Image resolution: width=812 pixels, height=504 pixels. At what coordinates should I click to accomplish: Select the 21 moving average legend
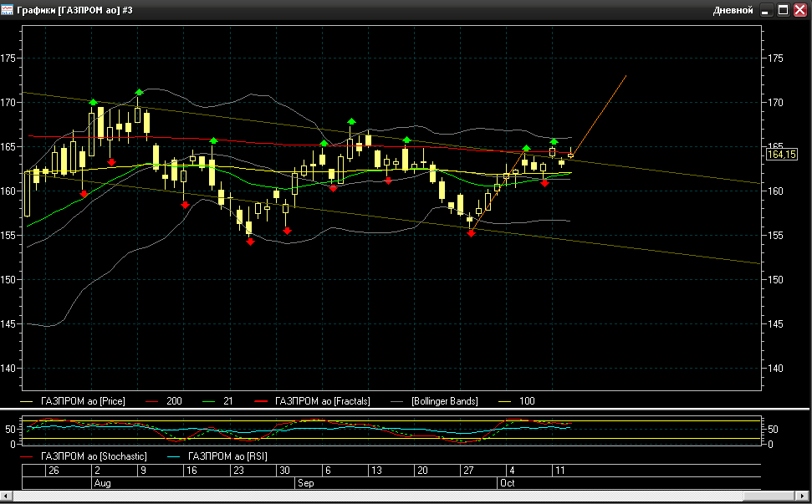[227, 401]
